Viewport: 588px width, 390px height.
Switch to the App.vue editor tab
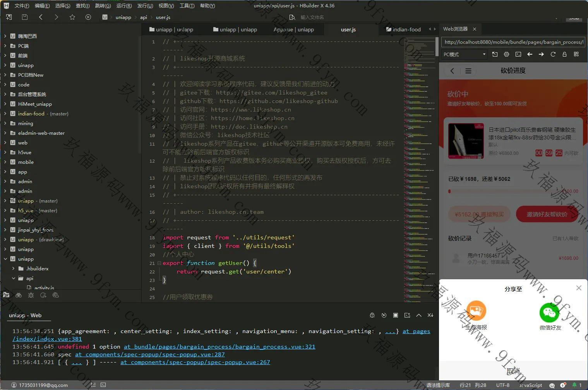tap(293, 29)
